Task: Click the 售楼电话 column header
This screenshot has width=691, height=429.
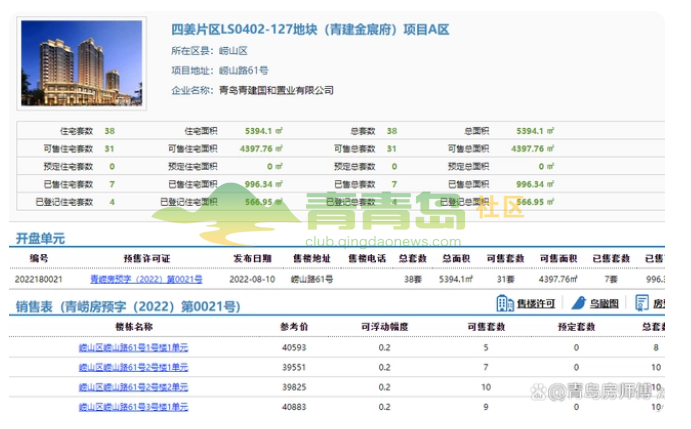Action: pos(367,259)
